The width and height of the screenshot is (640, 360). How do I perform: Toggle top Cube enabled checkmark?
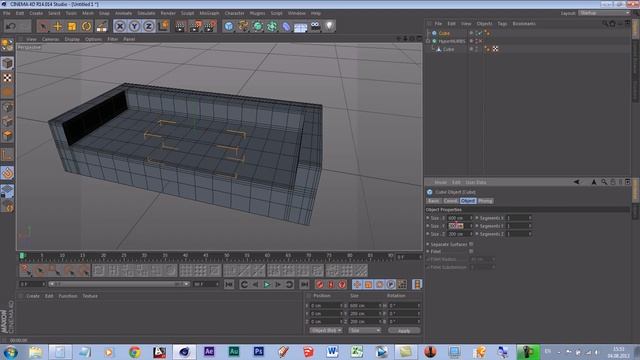tap(480, 33)
